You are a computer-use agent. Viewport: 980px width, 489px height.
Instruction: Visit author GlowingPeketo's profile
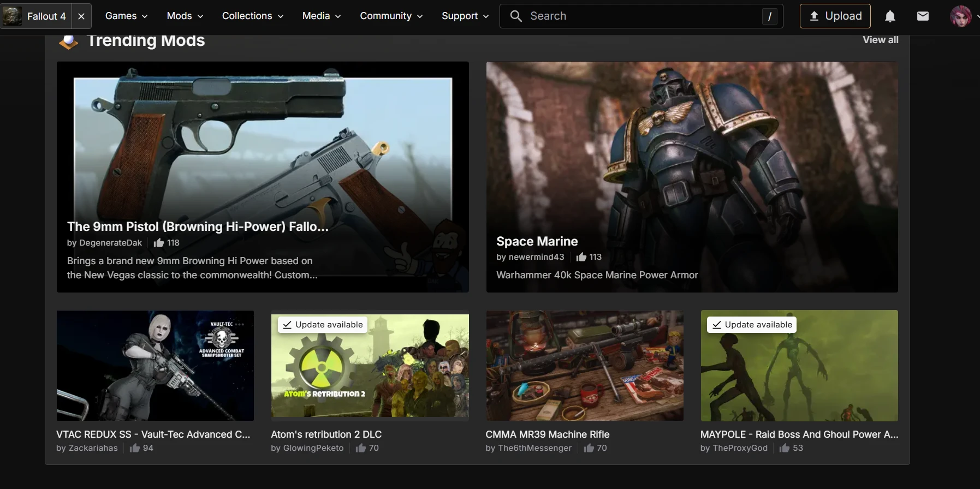tap(313, 448)
